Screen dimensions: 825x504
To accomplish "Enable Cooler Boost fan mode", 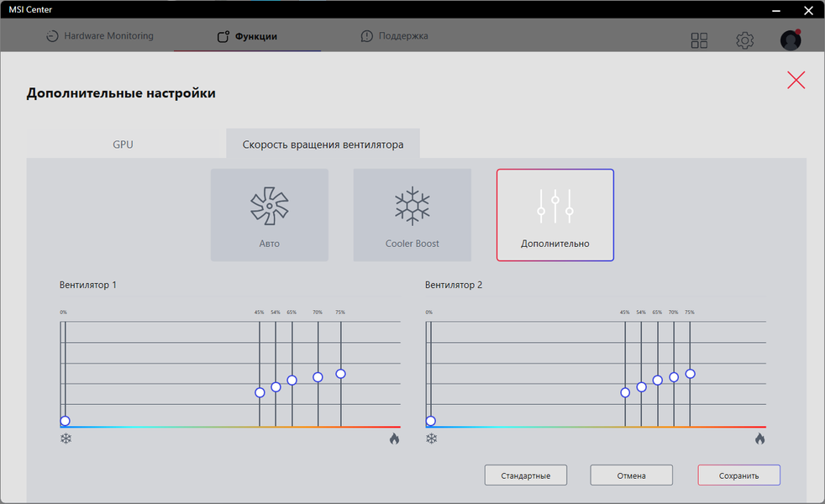I will coord(412,215).
